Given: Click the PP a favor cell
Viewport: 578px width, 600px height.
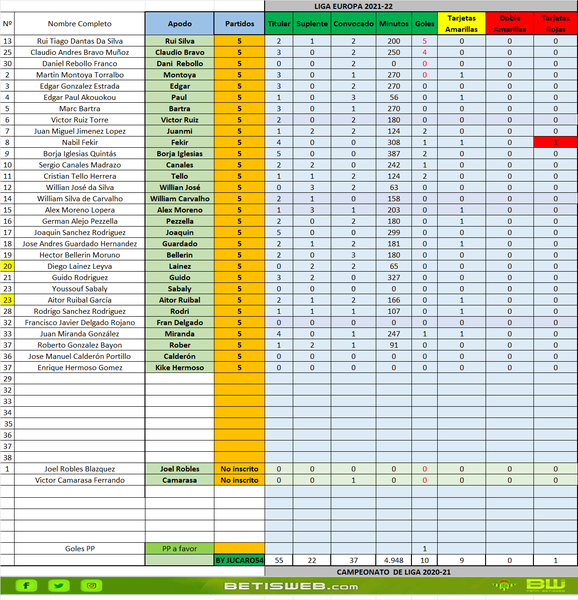Looking at the screenshot, I should click(179, 549).
